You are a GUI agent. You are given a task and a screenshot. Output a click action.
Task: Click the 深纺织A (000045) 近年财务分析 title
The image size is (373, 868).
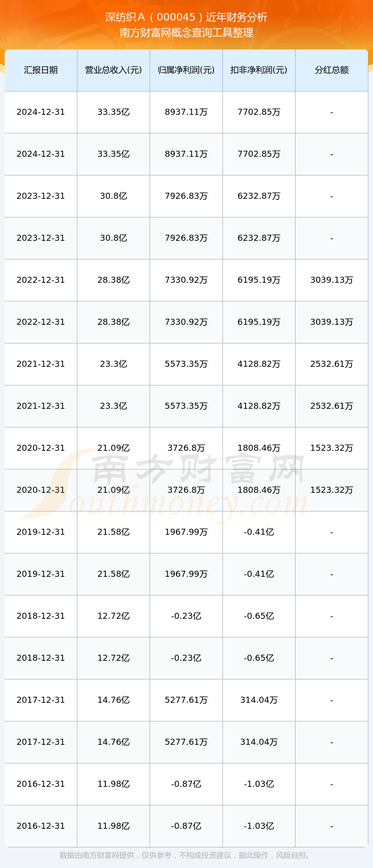(x=186, y=17)
